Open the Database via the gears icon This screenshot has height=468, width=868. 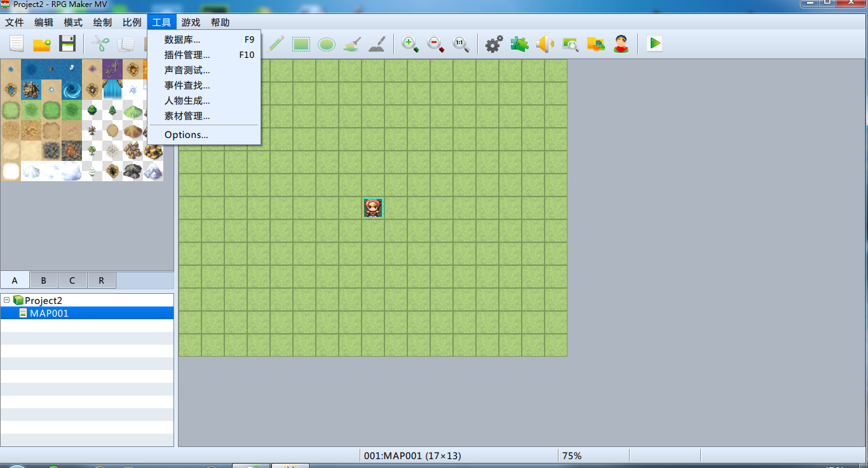coord(494,44)
